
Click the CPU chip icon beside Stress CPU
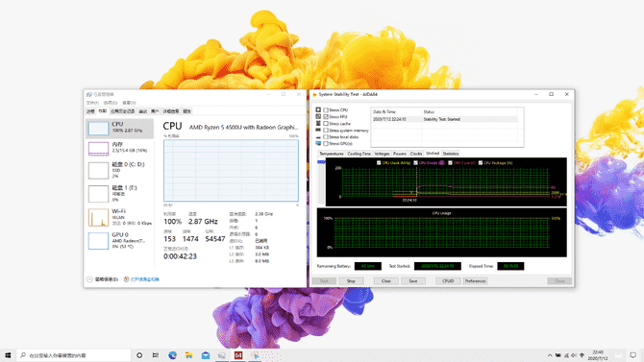(318, 109)
